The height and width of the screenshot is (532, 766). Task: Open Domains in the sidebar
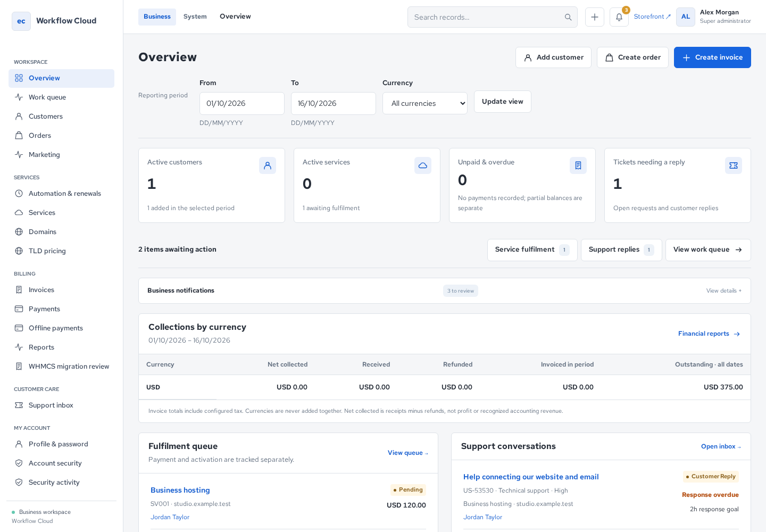pyautogui.click(x=61, y=232)
